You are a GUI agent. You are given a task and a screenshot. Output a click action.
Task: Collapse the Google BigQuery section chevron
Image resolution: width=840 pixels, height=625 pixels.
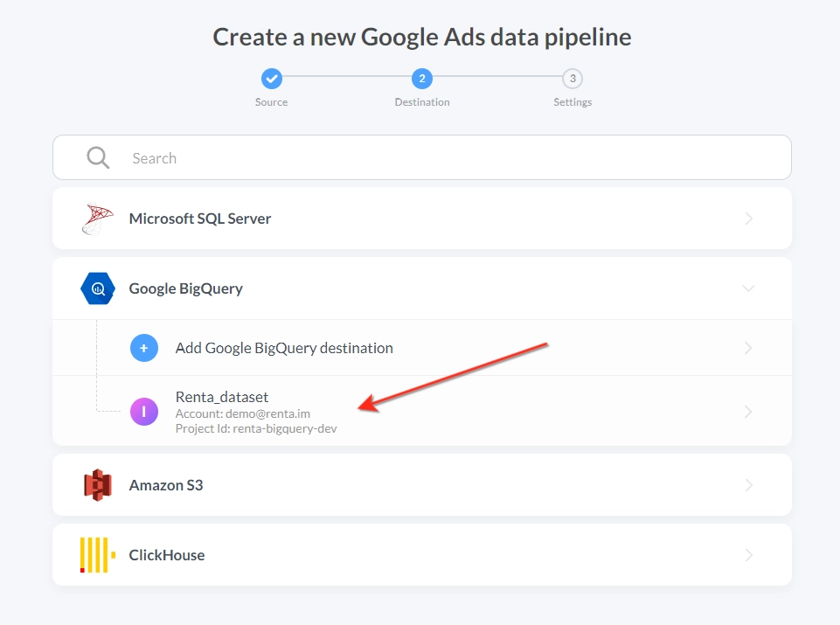click(748, 288)
